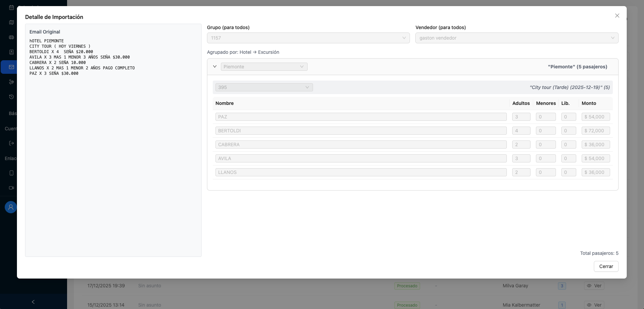Open the user profile avatar

[11, 207]
